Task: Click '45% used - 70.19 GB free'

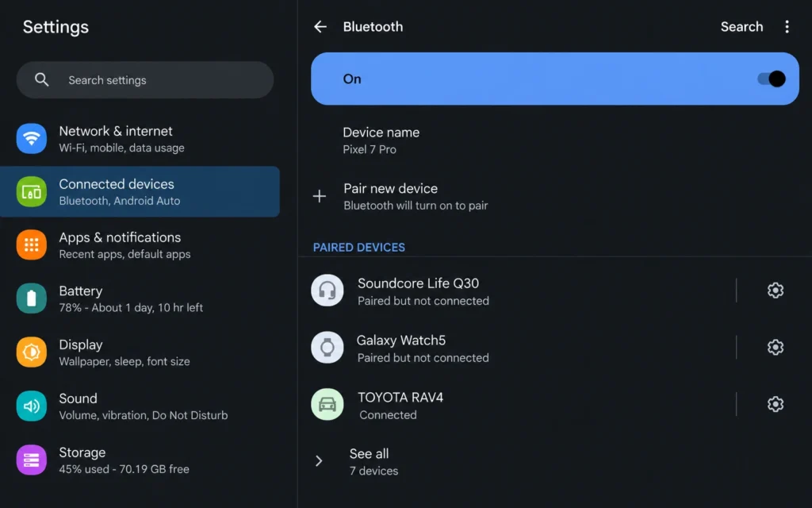Action: [124, 469]
